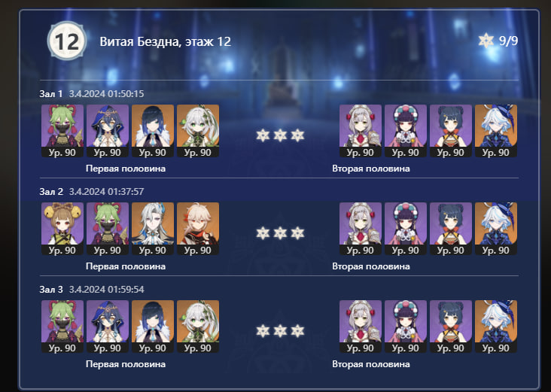Click the Зал 3 timestamp 3.4.2024 01:59:54
The height and width of the screenshot is (392, 551).
pos(106,290)
